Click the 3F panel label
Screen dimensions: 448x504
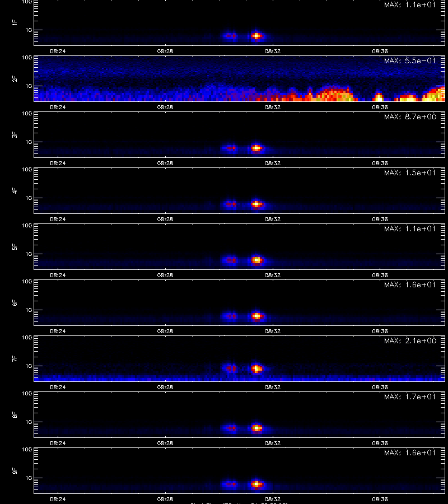coord(15,134)
